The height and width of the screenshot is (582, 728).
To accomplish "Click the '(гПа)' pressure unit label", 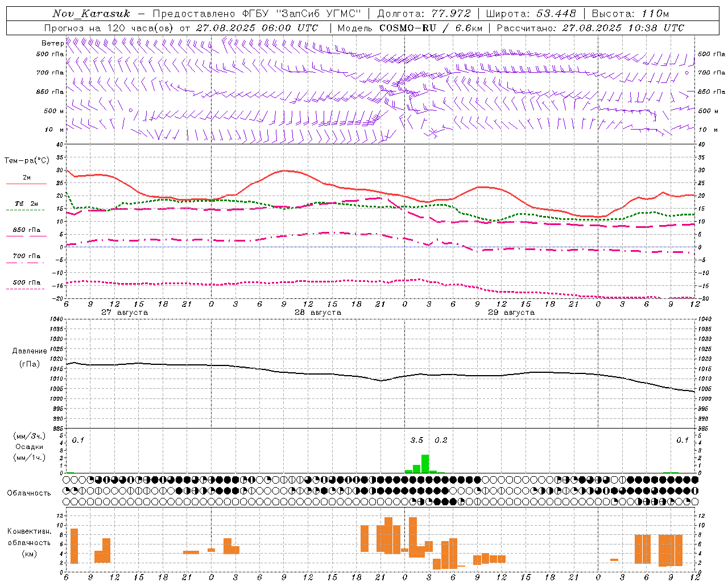I will coord(30,364).
